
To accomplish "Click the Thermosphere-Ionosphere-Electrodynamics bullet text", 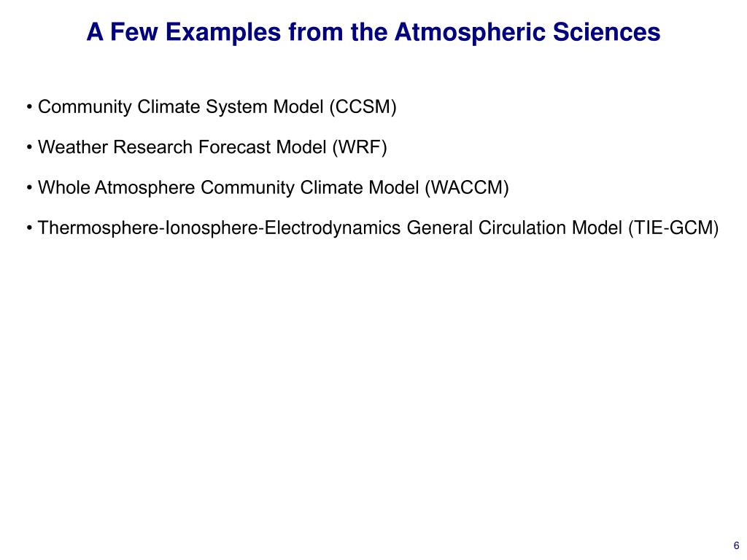I will click(373, 228).
